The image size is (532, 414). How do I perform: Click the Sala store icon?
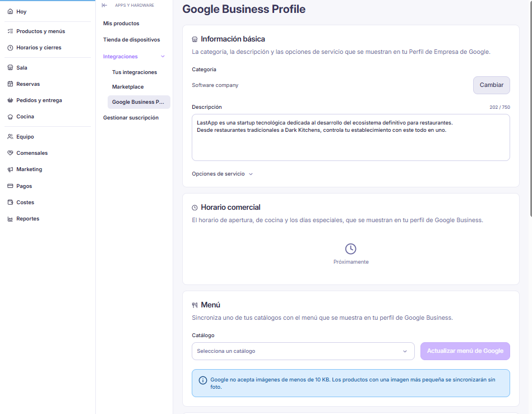coord(10,67)
